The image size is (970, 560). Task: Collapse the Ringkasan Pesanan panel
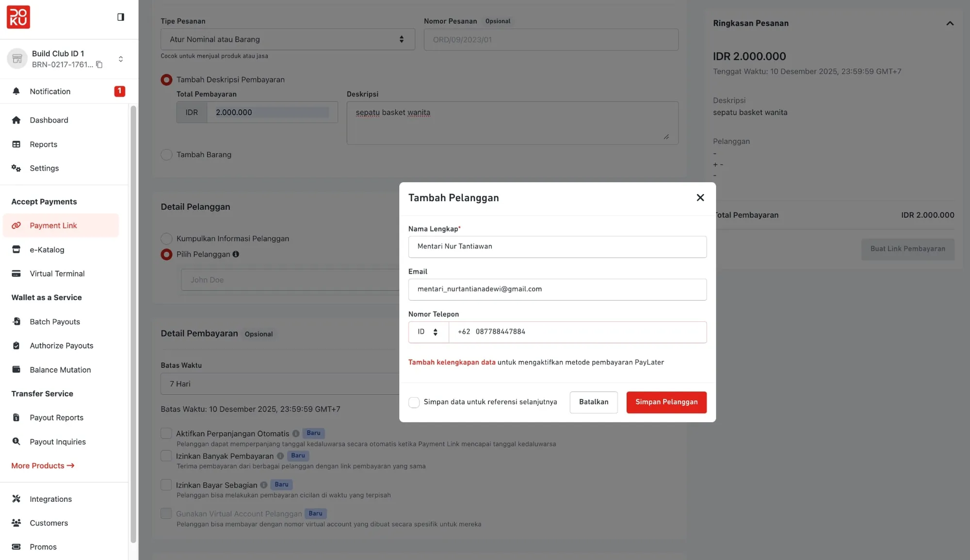tap(950, 23)
